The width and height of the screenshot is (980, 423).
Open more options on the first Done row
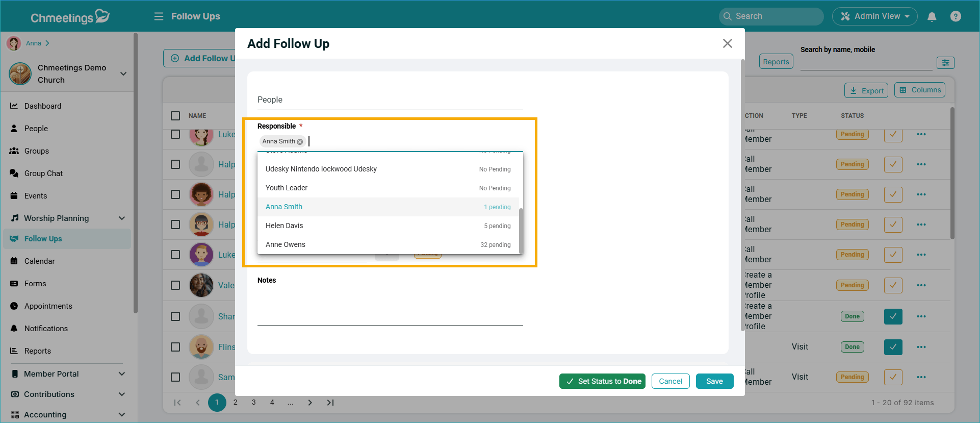point(921,316)
